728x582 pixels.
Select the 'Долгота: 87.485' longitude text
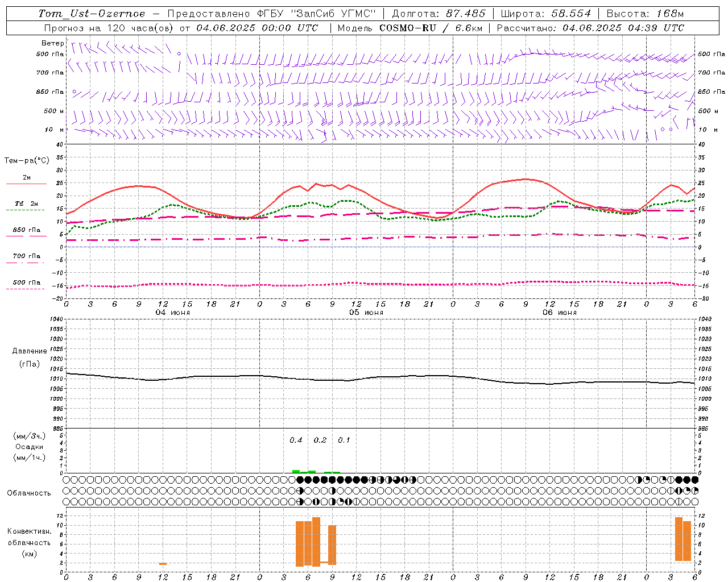click(439, 14)
